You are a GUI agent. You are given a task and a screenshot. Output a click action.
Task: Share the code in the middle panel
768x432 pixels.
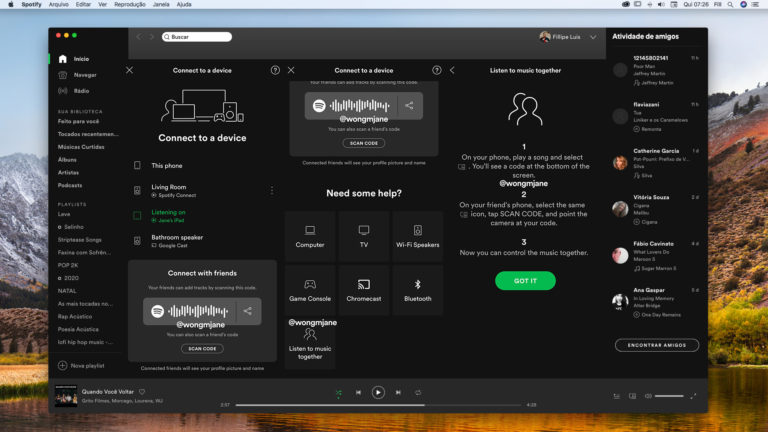click(x=409, y=106)
